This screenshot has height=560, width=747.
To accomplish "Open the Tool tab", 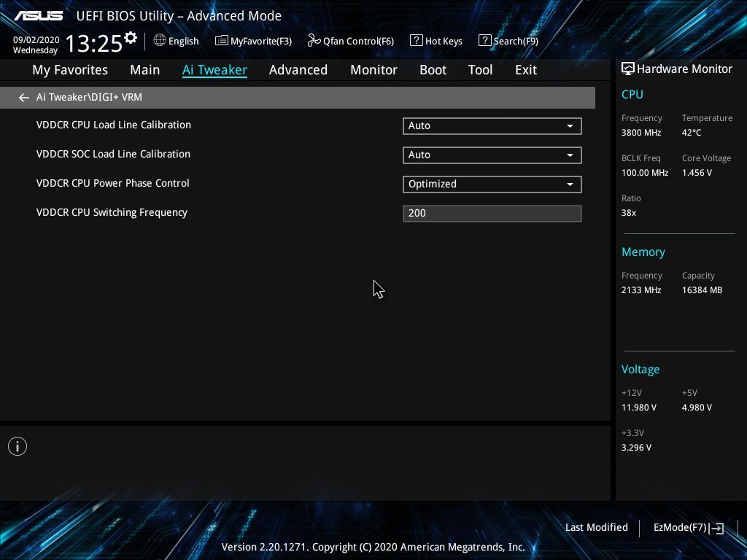I will coord(480,70).
